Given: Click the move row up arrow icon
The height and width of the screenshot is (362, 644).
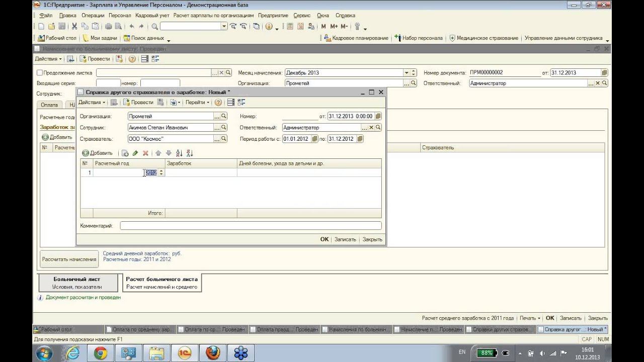Looking at the screenshot, I should (x=158, y=153).
